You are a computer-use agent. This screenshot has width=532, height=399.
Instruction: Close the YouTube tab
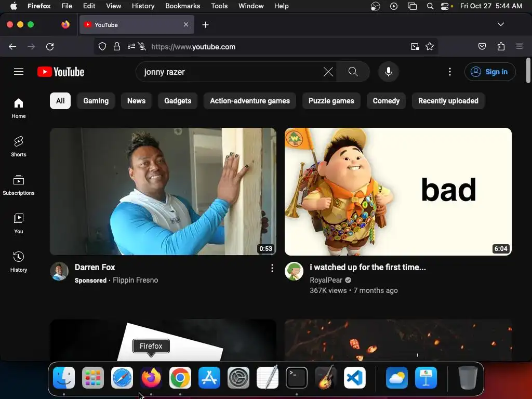coord(186,24)
